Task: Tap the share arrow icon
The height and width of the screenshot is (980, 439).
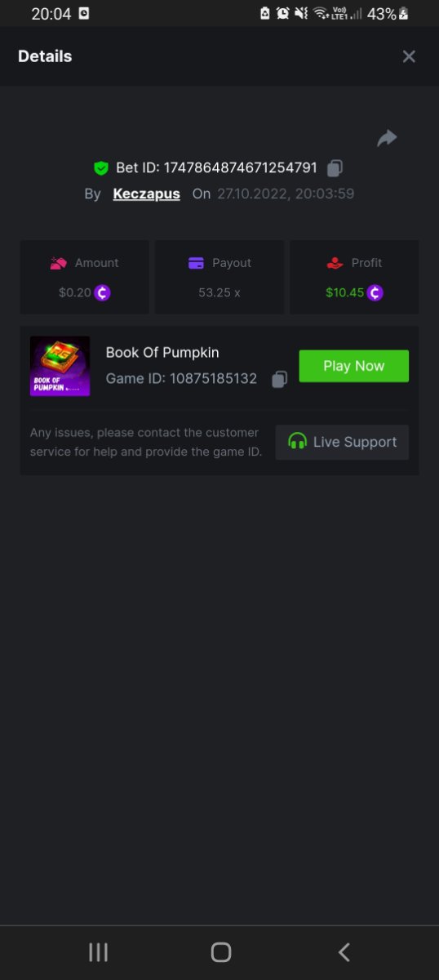Action: (x=387, y=139)
